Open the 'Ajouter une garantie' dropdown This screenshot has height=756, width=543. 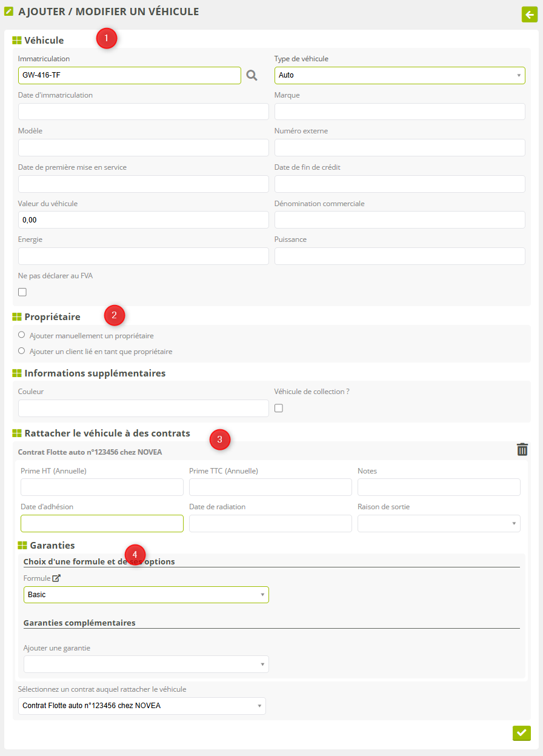tap(146, 664)
